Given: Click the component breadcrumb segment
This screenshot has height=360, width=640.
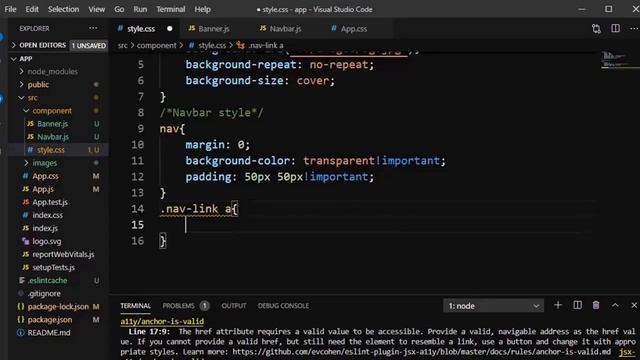Looking at the screenshot, I should point(156,45).
